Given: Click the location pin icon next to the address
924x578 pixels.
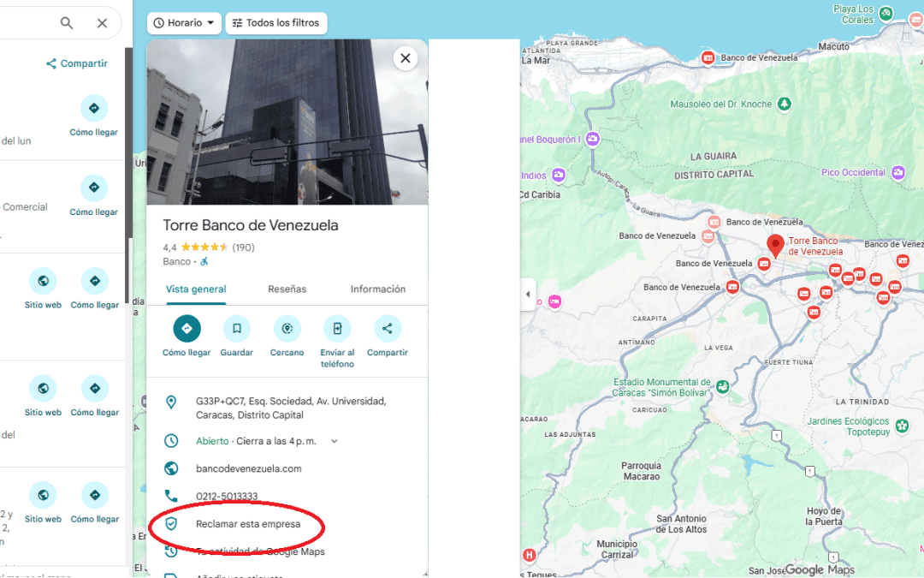Looking at the screenshot, I should click(x=171, y=401).
